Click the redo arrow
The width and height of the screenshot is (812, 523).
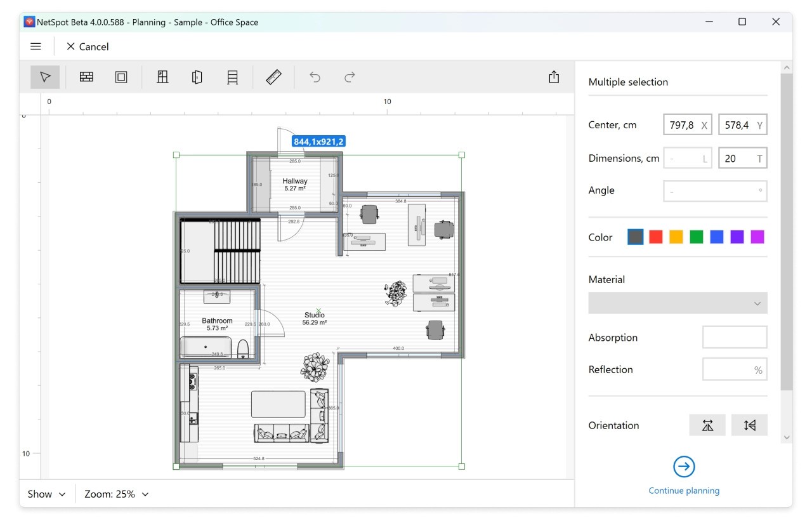[350, 77]
